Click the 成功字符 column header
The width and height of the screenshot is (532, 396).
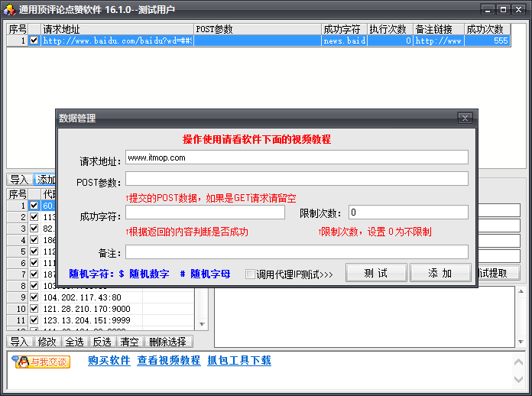345,29
